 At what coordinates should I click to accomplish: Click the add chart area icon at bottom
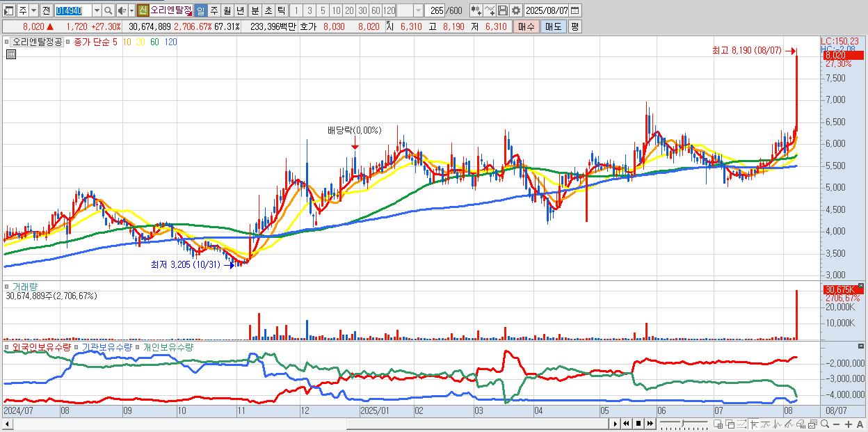(718, 424)
